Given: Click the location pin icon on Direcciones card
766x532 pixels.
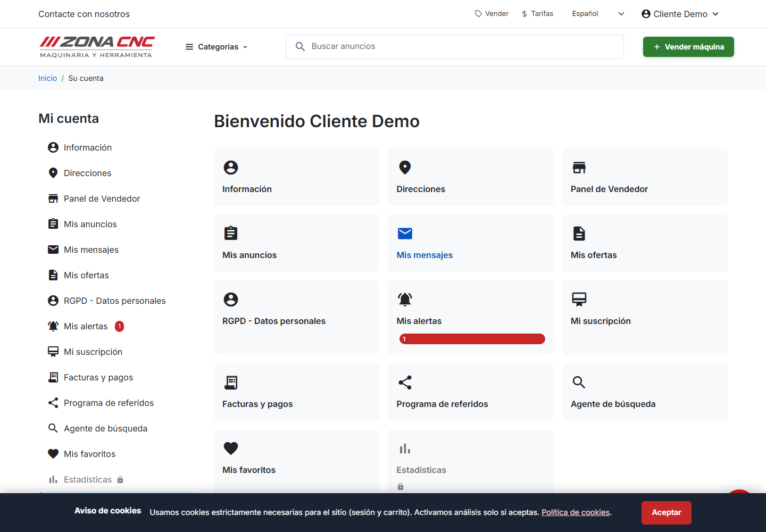Looking at the screenshot, I should (x=405, y=168).
